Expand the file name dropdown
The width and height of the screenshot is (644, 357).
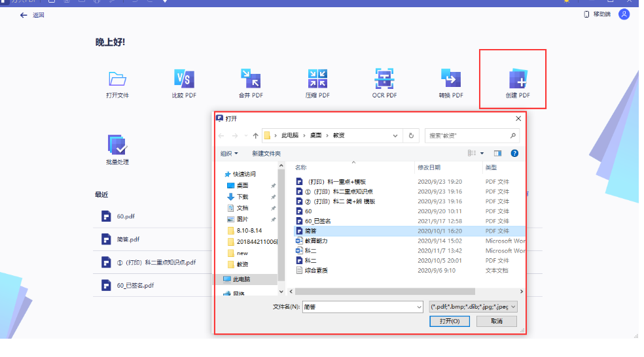coord(419,307)
